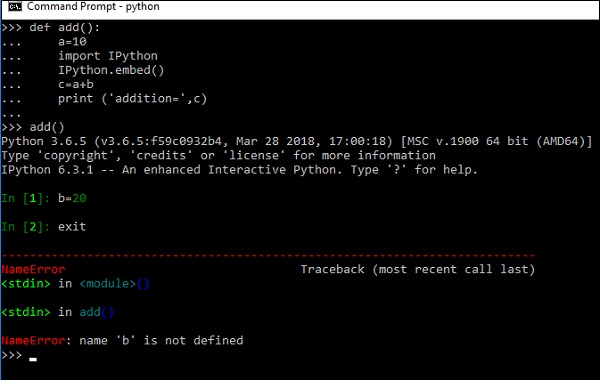600x380 pixels.
Task: Click the Command Prompt title bar icon
Action: 15,7
